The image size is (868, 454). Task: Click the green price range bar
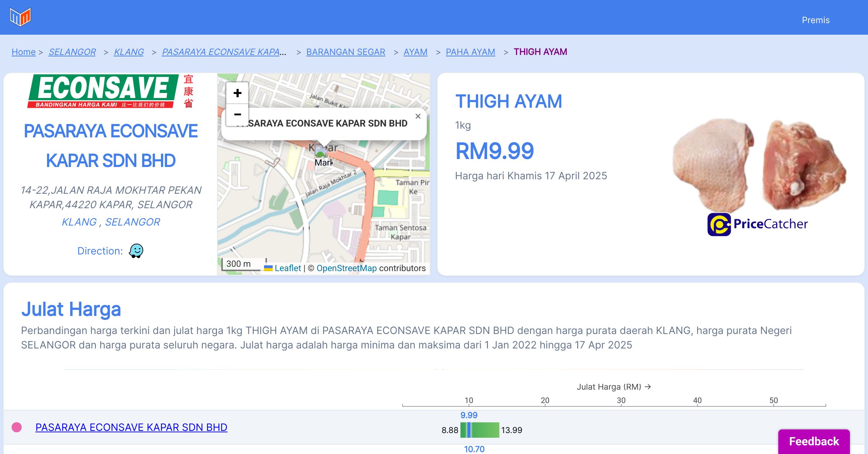[x=480, y=430]
